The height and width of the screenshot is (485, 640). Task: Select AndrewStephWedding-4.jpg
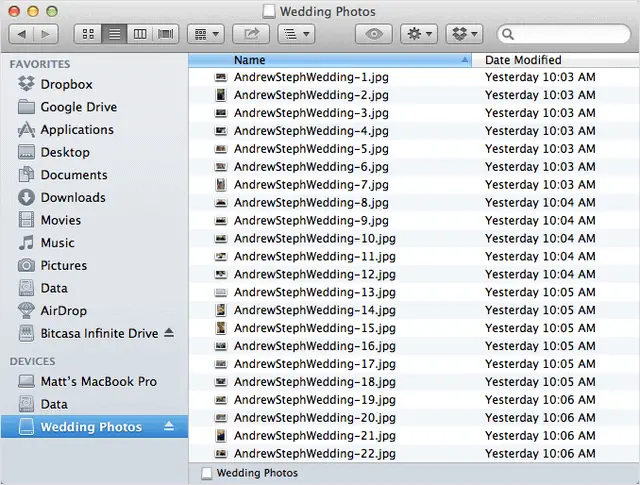tap(414, 131)
